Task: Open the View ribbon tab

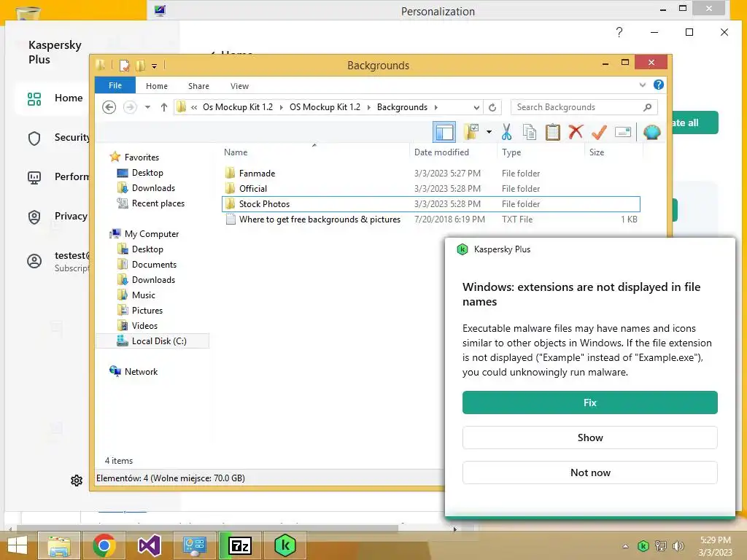Action: click(239, 86)
